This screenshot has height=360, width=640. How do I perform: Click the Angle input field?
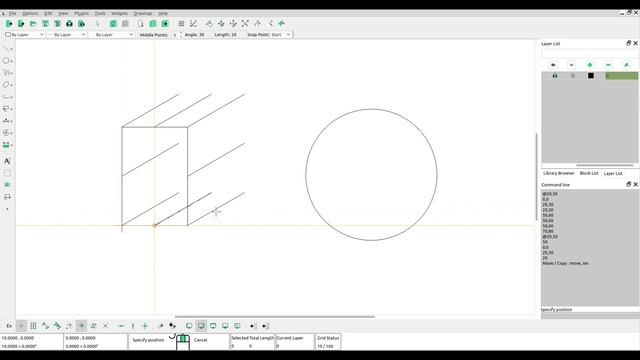click(202, 35)
